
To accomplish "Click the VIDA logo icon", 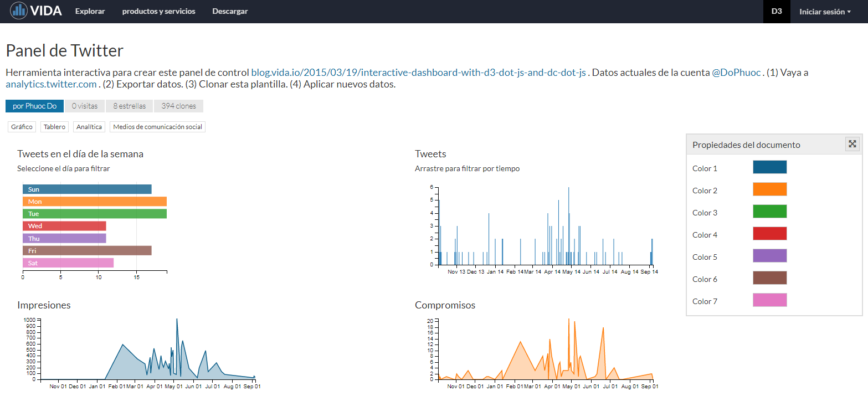I will 19,11.
